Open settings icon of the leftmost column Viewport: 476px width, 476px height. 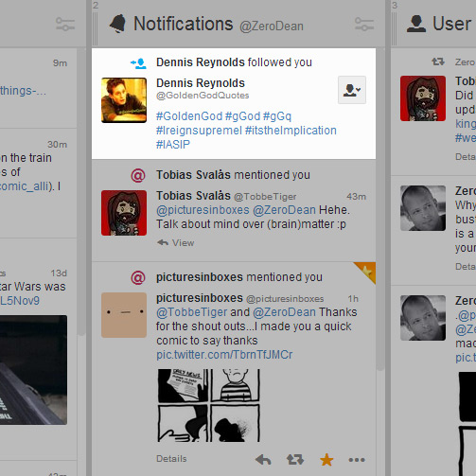(x=65, y=25)
